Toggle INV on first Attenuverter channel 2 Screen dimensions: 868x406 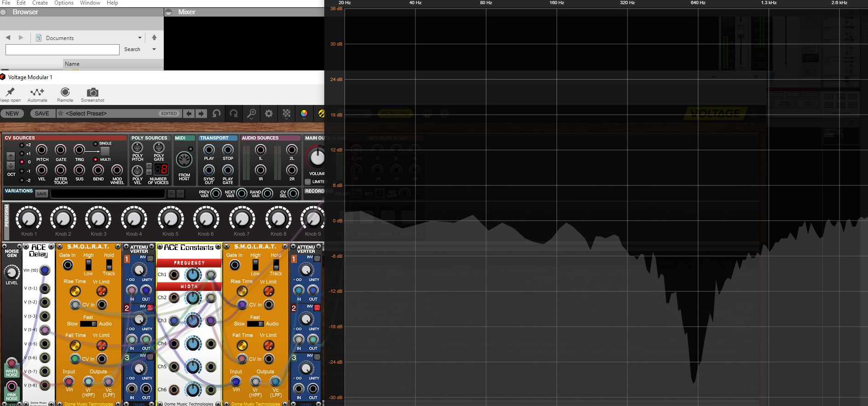click(150, 307)
